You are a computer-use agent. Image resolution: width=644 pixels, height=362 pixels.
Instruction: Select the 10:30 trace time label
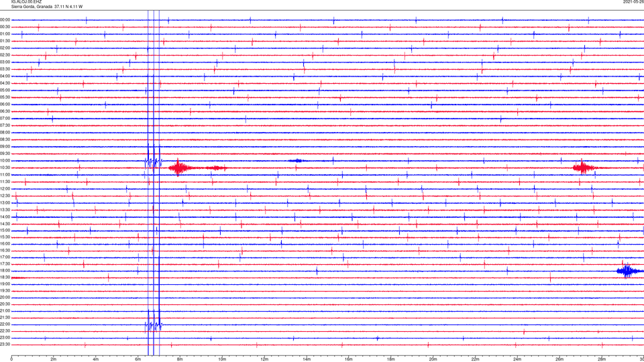pyautogui.click(x=5, y=168)
